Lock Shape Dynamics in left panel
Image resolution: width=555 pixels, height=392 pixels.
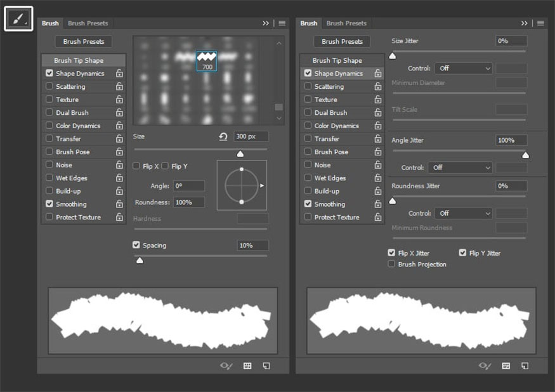120,74
